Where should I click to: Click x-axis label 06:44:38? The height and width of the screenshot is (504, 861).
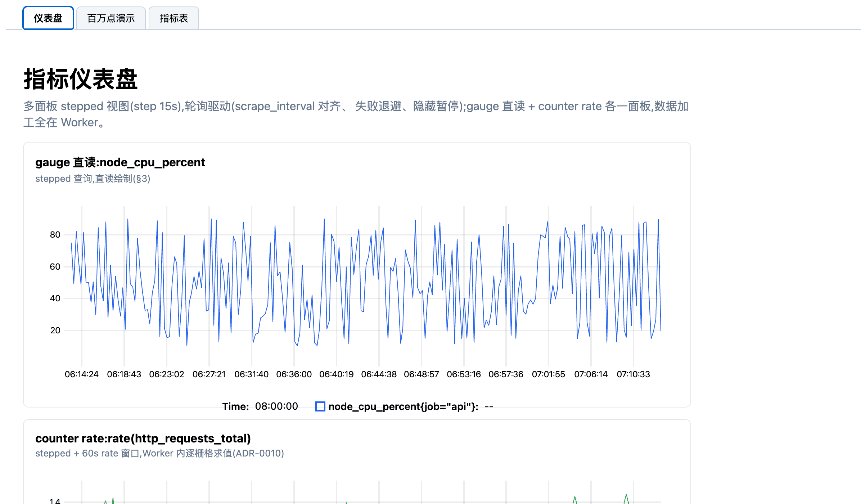379,374
